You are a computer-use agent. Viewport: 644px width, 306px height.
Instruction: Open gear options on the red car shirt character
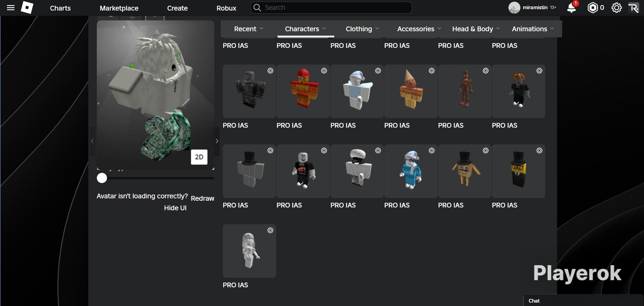pyautogui.click(x=324, y=150)
